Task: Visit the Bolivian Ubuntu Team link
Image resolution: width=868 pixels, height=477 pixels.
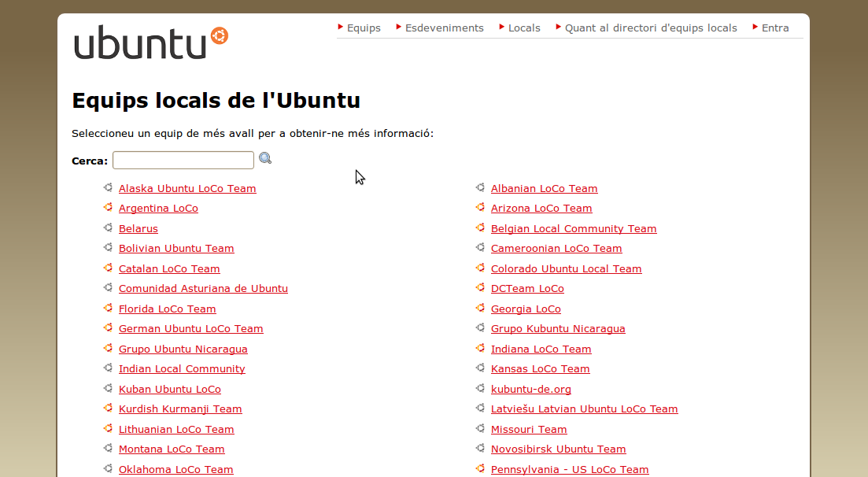Action: 176,248
